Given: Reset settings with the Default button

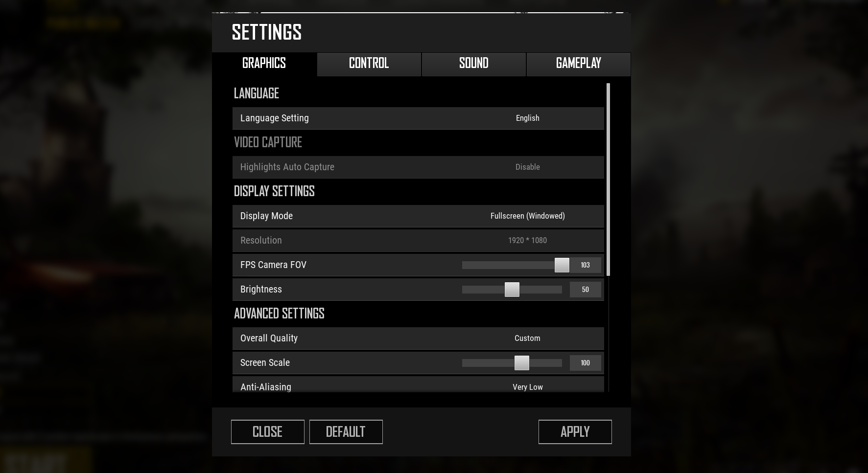Looking at the screenshot, I should click(346, 432).
